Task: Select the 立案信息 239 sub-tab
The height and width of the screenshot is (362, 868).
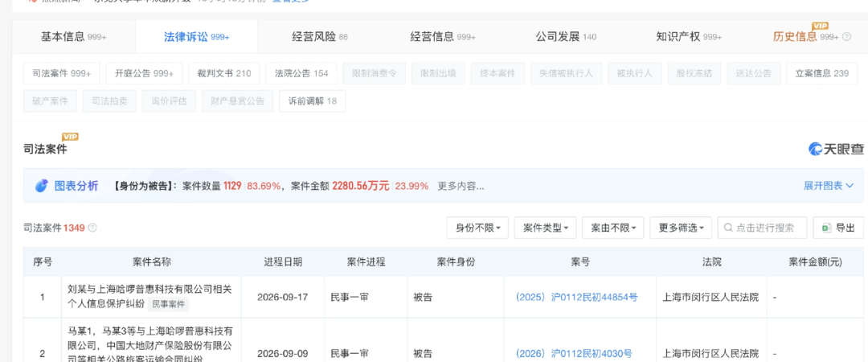Action: click(821, 73)
